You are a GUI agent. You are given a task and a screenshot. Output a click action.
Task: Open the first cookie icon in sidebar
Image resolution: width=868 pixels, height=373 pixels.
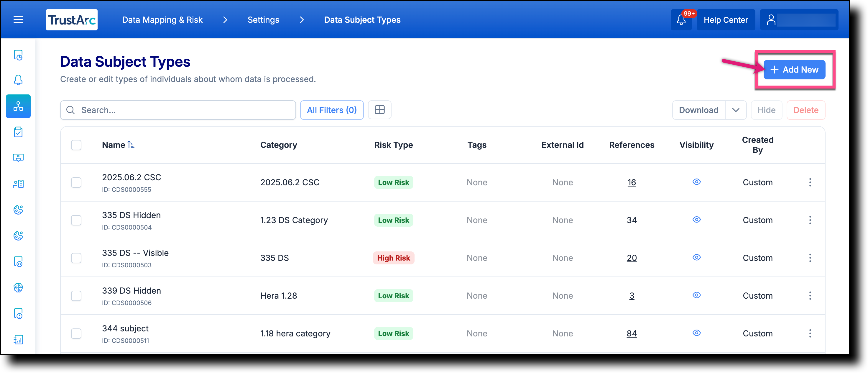pos(18,210)
